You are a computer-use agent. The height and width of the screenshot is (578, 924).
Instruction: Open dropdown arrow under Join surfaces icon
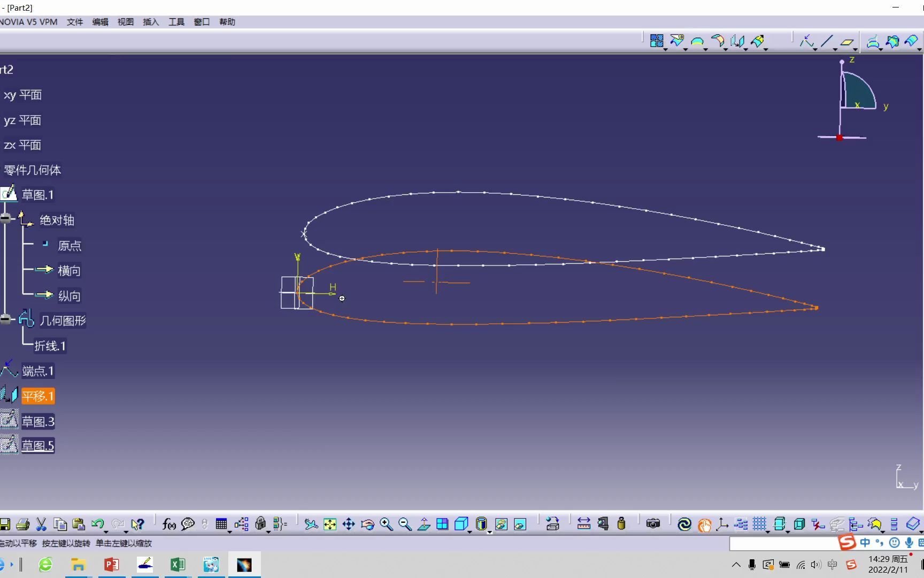click(665, 50)
